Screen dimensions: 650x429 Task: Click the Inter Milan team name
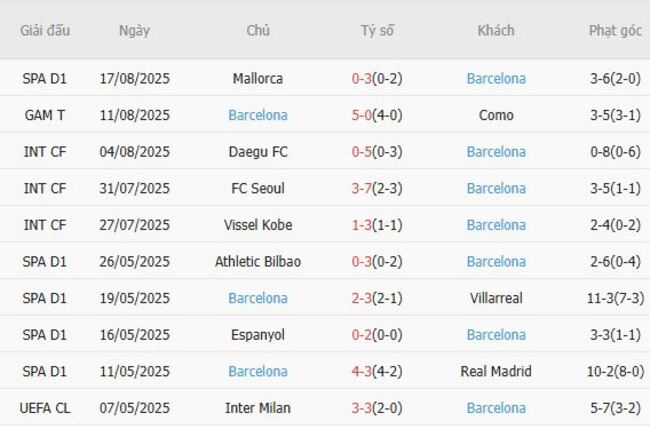tap(257, 407)
